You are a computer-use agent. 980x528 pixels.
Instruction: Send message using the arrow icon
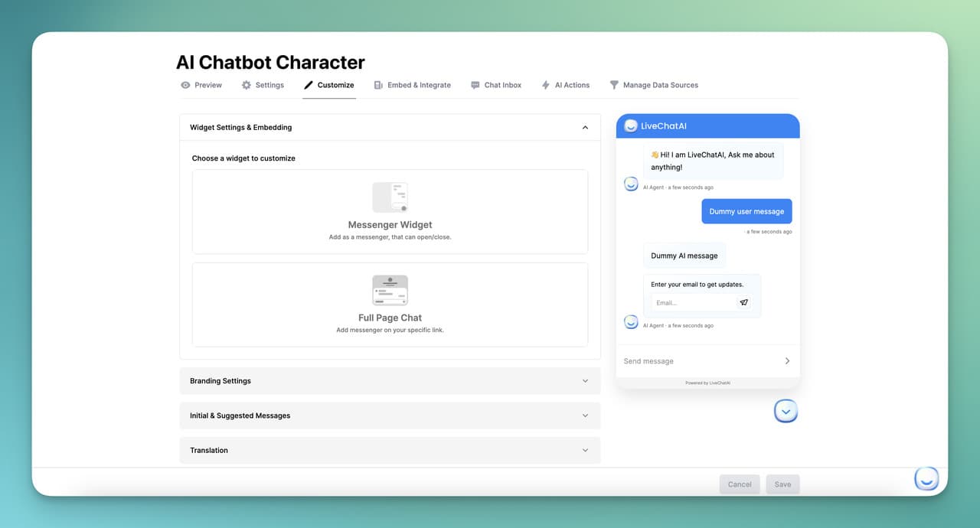tap(787, 361)
